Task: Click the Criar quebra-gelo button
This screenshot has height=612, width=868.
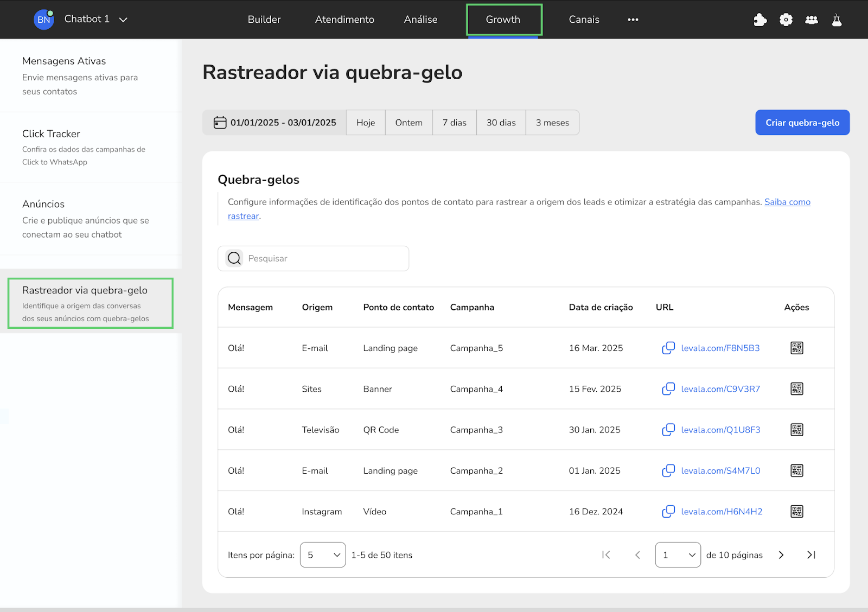Action: (802, 123)
